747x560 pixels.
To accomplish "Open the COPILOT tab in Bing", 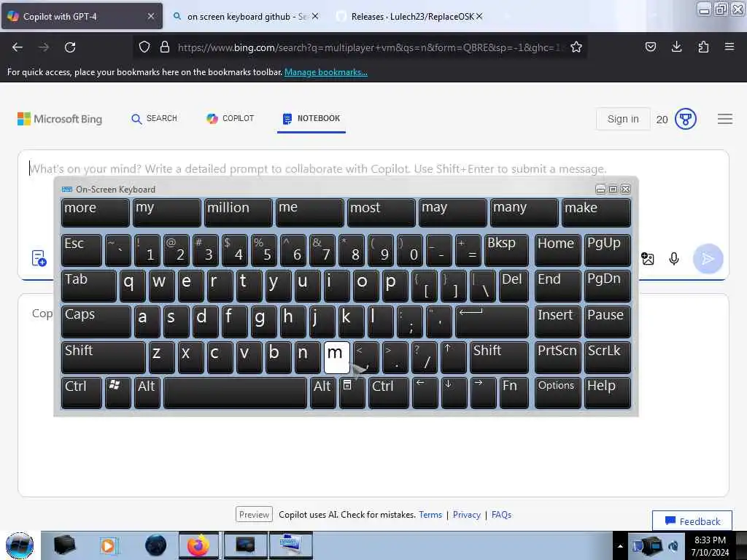I will pyautogui.click(x=230, y=119).
